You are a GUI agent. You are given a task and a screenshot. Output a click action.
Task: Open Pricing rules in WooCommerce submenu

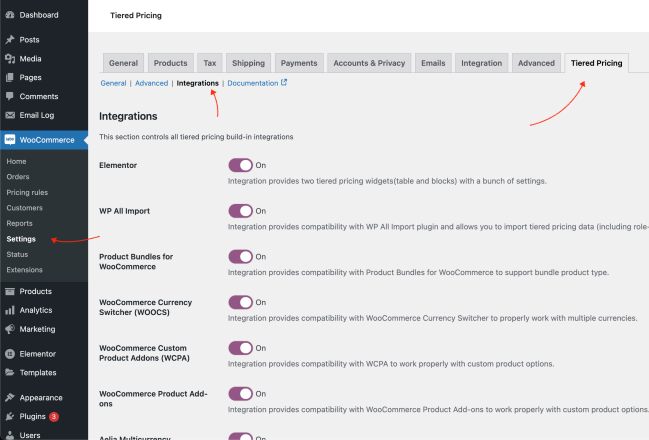click(x=26, y=192)
